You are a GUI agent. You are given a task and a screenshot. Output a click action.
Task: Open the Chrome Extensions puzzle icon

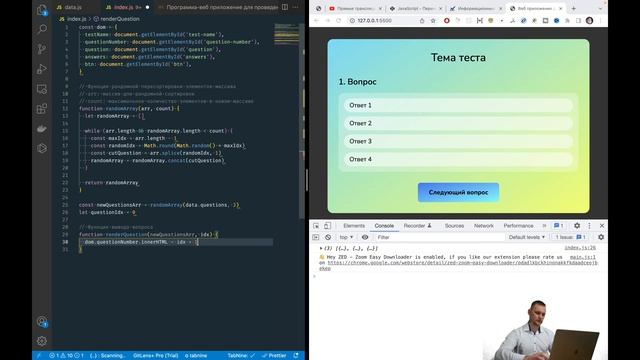pyautogui.click(x=567, y=20)
